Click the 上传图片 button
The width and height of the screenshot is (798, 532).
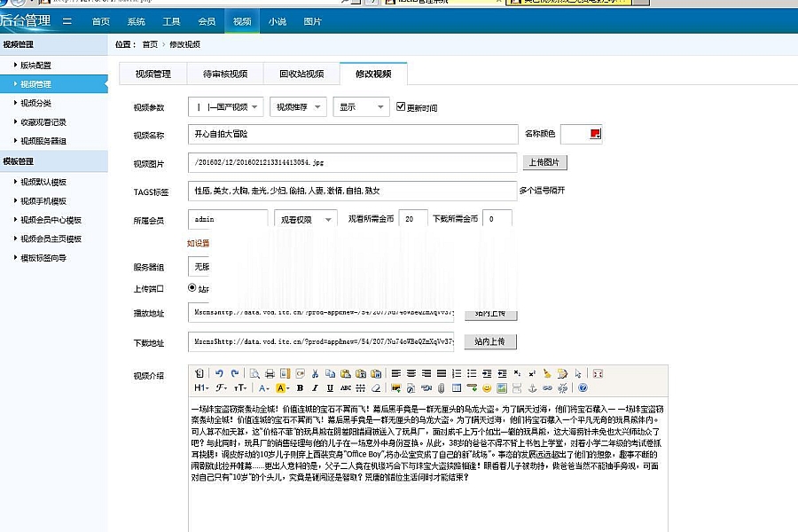pyautogui.click(x=544, y=162)
